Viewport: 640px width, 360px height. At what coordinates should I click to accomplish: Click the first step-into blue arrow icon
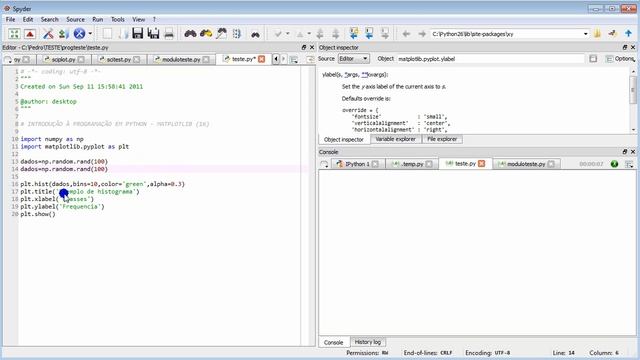point(354,34)
